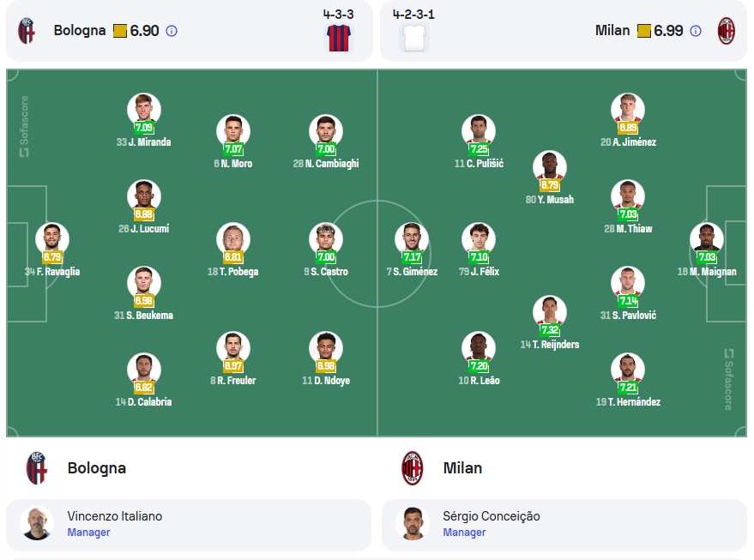
Task: Select goalkeeper M. Maignan
Action: tap(707, 250)
